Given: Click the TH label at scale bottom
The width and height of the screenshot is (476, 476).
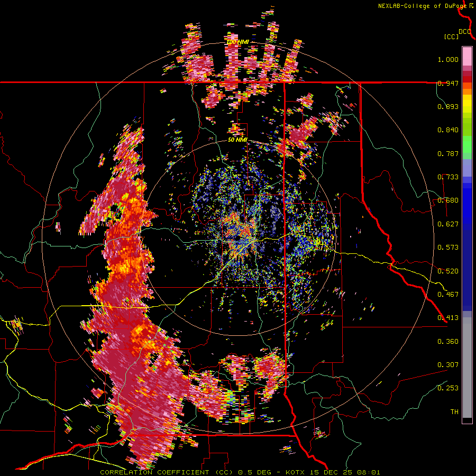Looking at the screenshot, I should (454, 412).
